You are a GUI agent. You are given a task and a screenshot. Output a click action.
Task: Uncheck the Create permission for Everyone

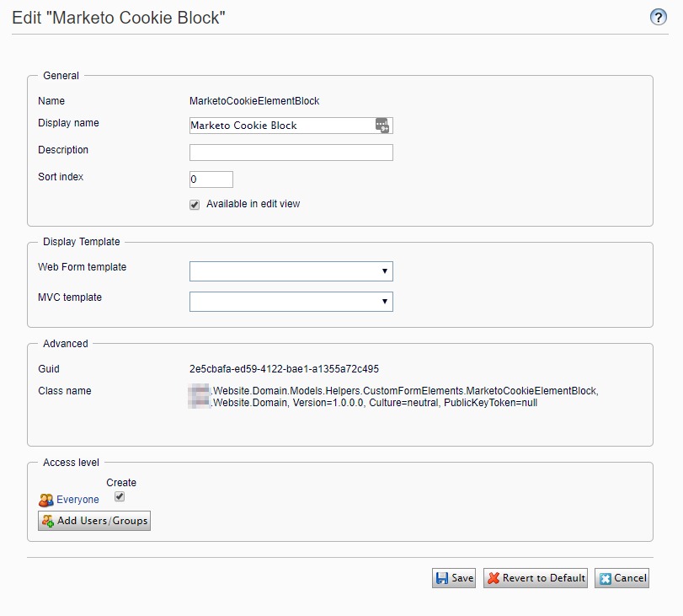pyautogui.click(x=120, y=496)
